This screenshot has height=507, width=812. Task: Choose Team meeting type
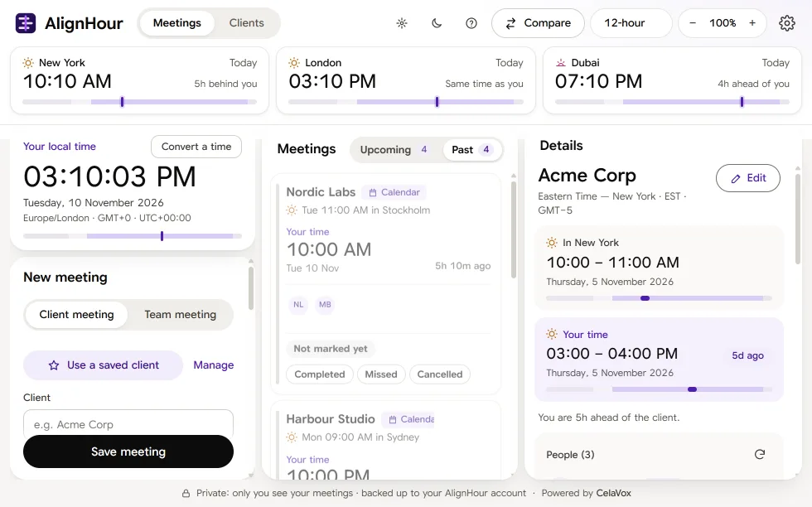pos(181,314)
